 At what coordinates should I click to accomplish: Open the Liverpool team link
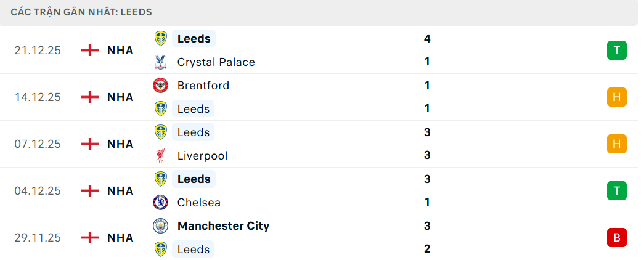(x=202, y=155)
